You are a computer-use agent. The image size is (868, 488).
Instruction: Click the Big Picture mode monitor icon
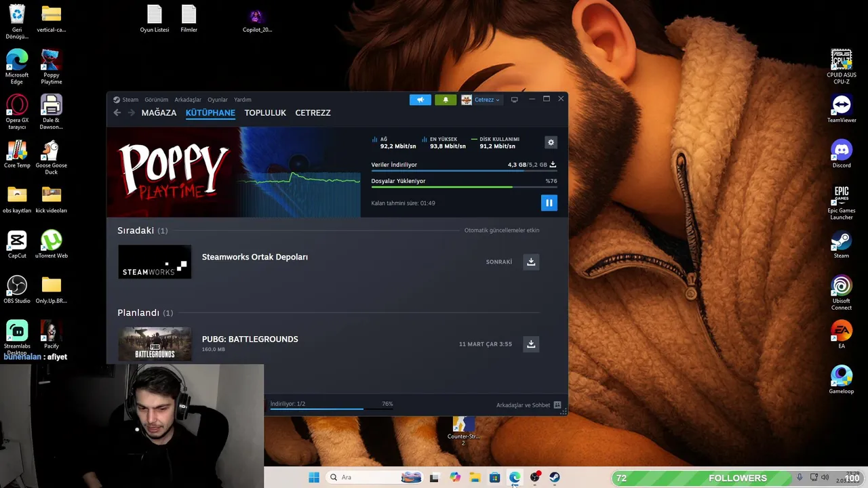(x=514, y=100)
